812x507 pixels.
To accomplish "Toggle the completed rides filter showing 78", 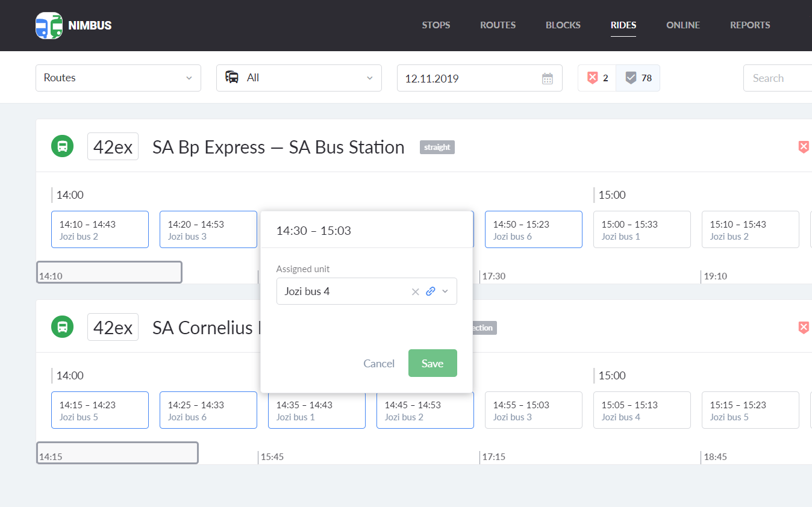I will click(x=638, y=78).
